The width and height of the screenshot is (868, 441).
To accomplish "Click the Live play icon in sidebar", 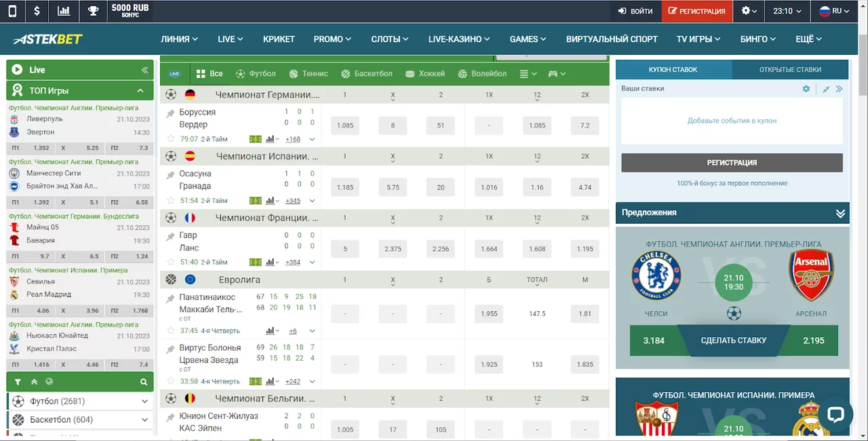I will [x=18, y=69].
